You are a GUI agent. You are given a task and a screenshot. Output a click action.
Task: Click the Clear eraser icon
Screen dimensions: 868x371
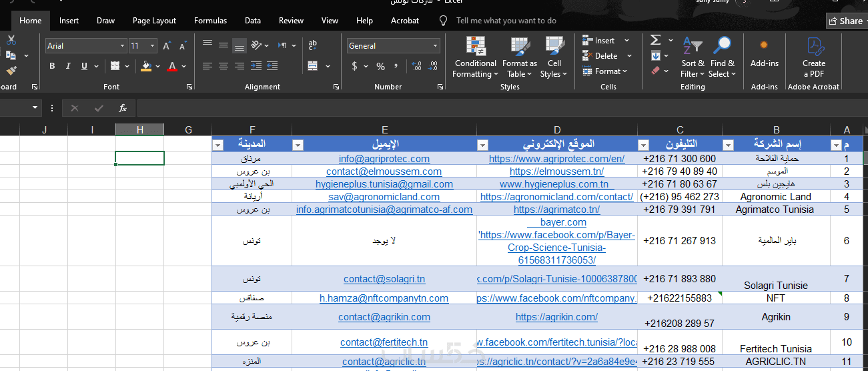tap(656, 70)
